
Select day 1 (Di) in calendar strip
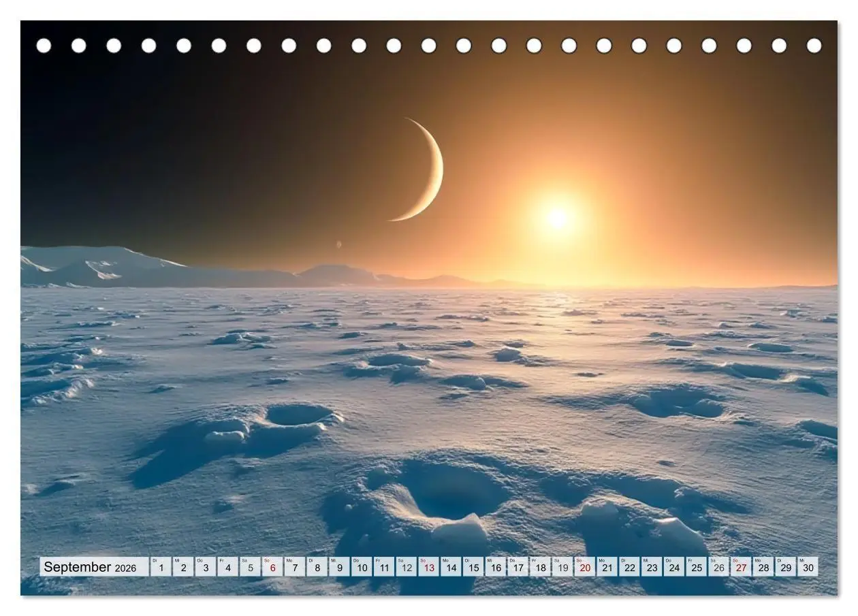(x=161, y=567)
